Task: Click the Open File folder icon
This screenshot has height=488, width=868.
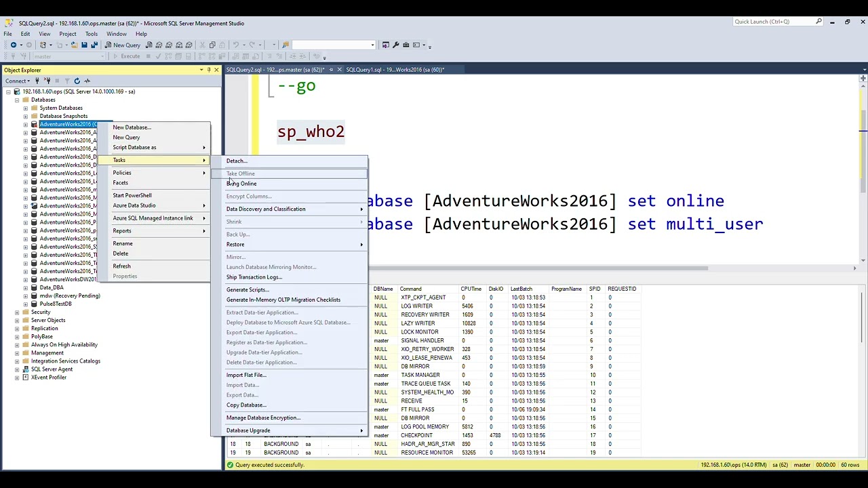Action: [x=75, y=45]
